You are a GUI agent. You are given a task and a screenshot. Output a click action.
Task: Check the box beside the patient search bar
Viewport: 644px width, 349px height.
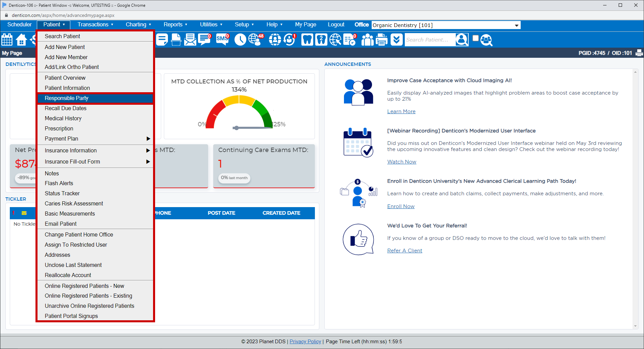(x=475, y=38)
